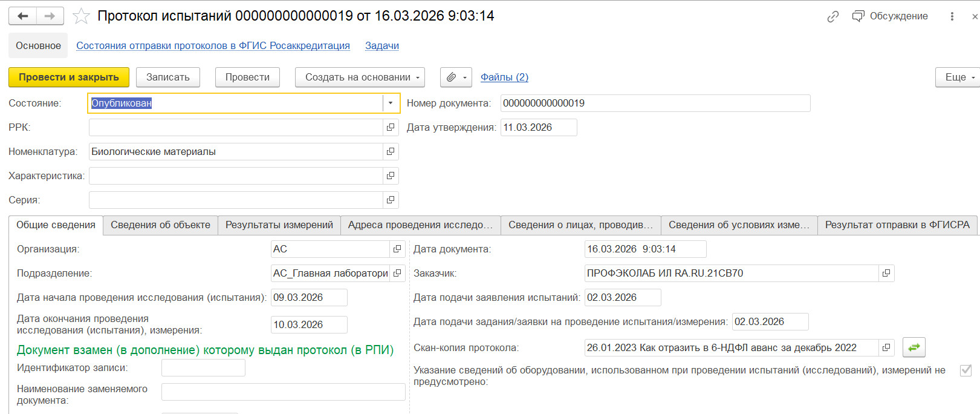Open the three-dot more options menu
The width and height of the screenshot is (980, 414).
tap(952, 16)
